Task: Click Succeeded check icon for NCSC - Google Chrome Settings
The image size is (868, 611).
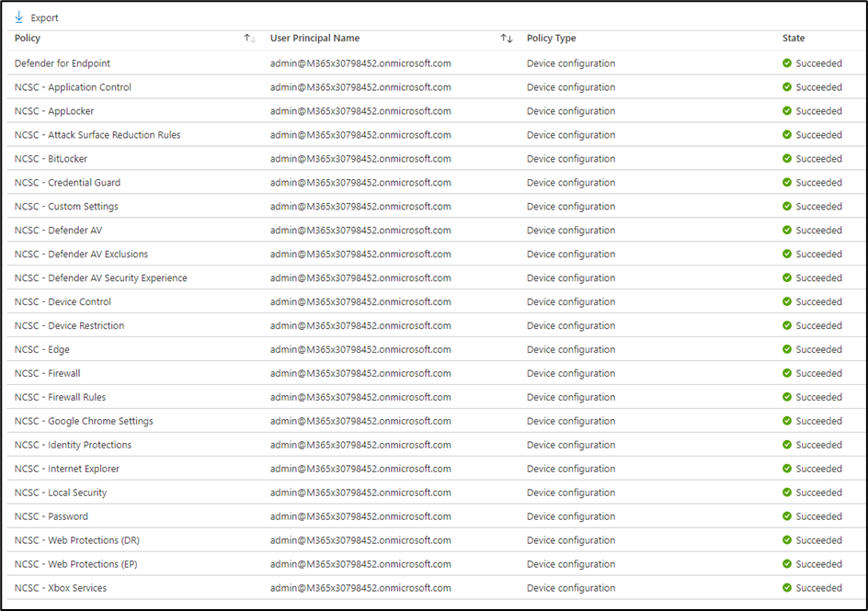Action: pyautogui.click(x=787, y=421)
